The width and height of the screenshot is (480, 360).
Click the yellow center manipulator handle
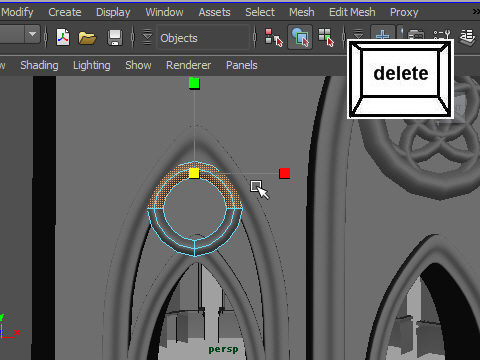[x=194, y=173]
